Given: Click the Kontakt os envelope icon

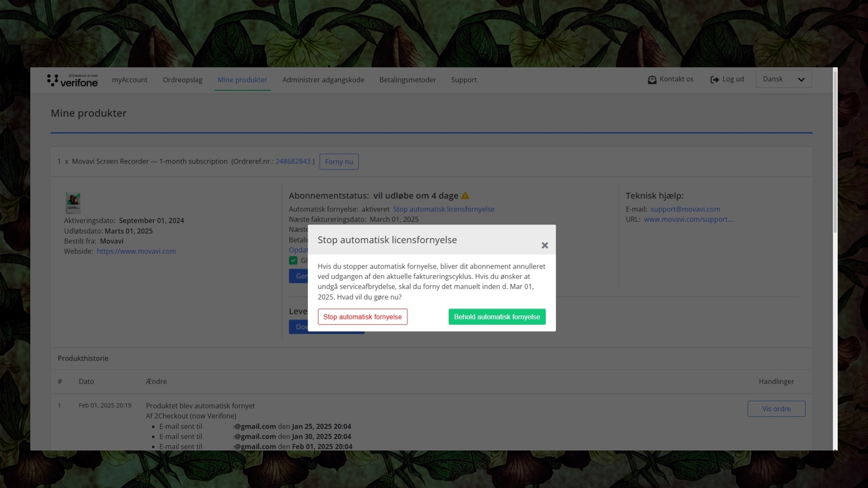Looking at the screenshot, I should coord(652,80).
